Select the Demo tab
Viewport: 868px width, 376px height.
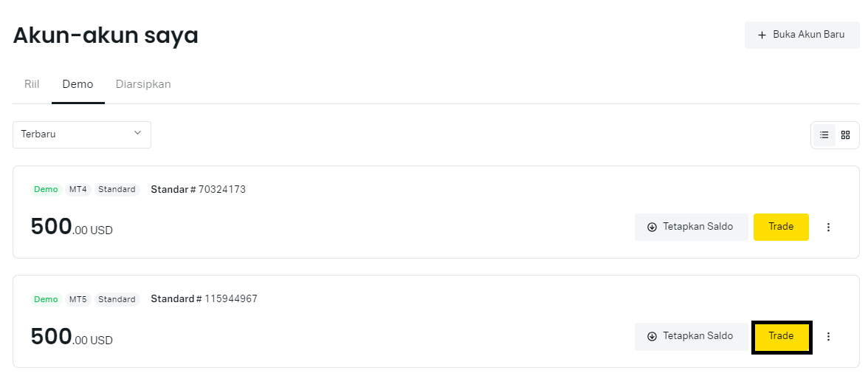click(x=77, y=84)
